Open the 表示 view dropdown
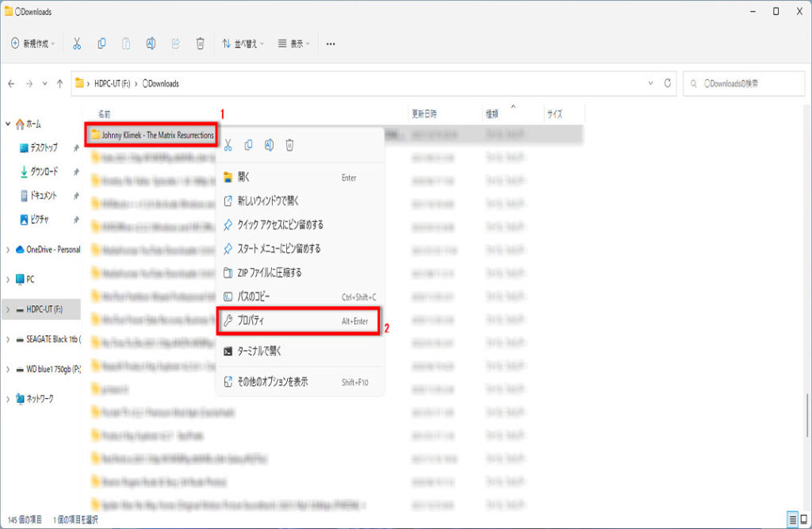This screenshot has height=529, width=812. tap(294, 44)
